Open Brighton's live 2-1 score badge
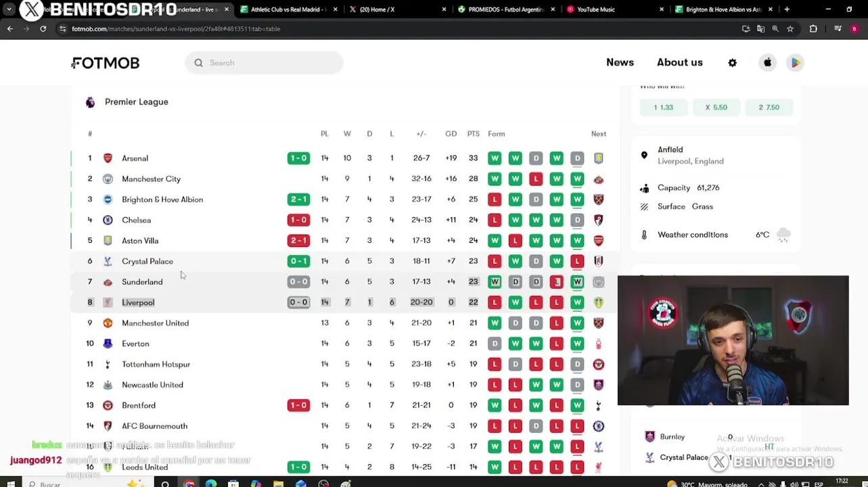 [x=298, y=200]
